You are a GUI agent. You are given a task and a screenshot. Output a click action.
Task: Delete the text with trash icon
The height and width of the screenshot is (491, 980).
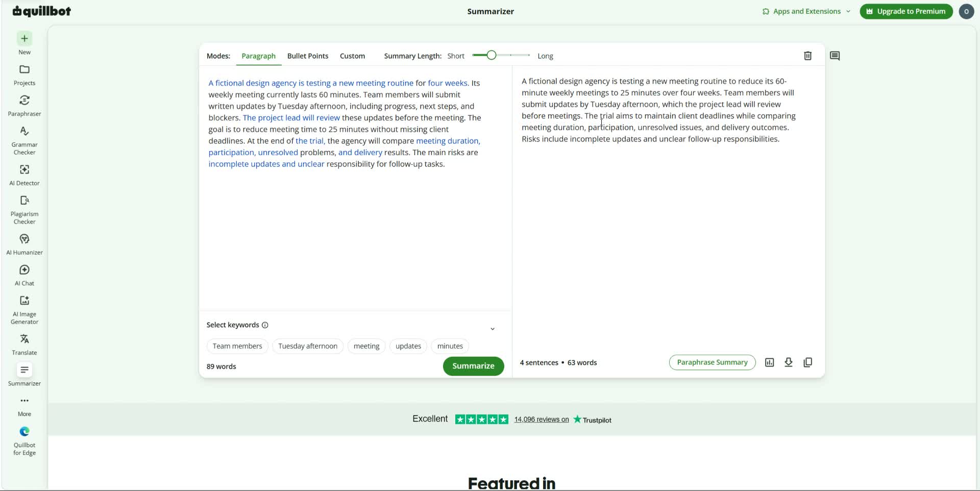[807, 56]
